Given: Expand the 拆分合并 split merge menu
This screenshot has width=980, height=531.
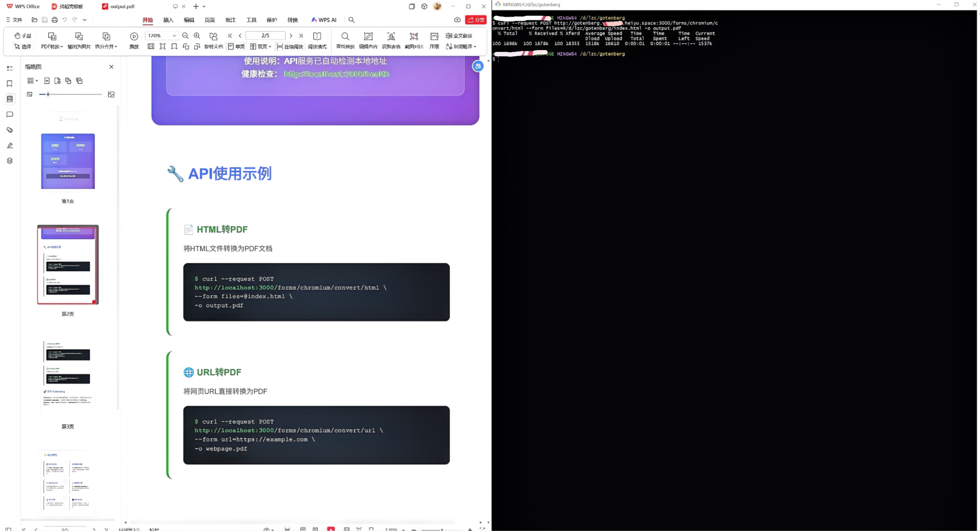Looking at the screenshot, I should (x=106, y=41).
